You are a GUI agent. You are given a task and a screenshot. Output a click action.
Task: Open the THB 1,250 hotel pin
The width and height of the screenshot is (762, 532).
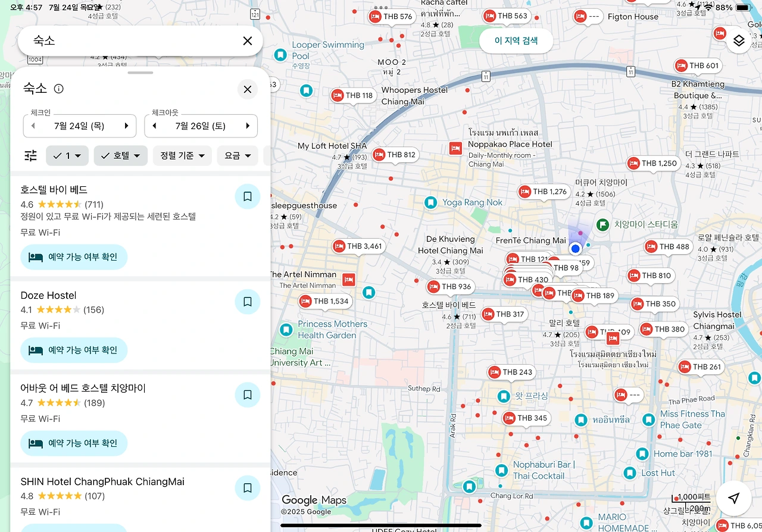coord(652,163)
